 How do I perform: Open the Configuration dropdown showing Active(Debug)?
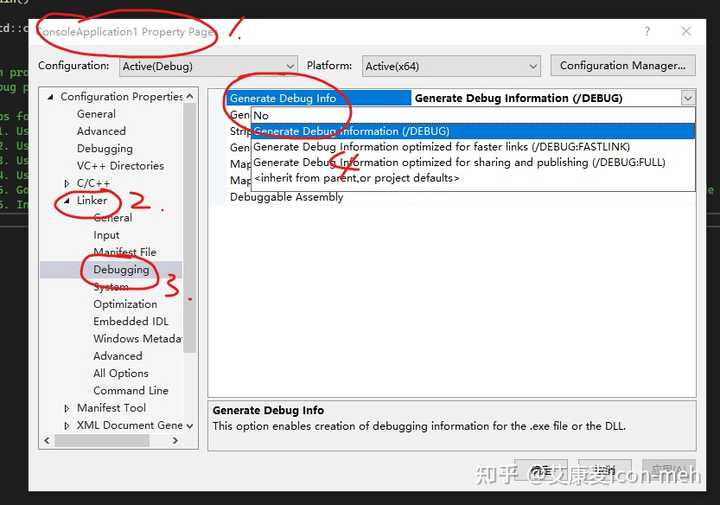pyautogui.click(x=208, y=66)
